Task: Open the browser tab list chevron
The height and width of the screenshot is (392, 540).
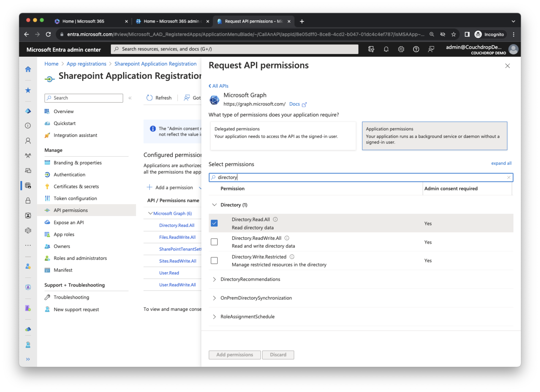Action: coord(513,21)
